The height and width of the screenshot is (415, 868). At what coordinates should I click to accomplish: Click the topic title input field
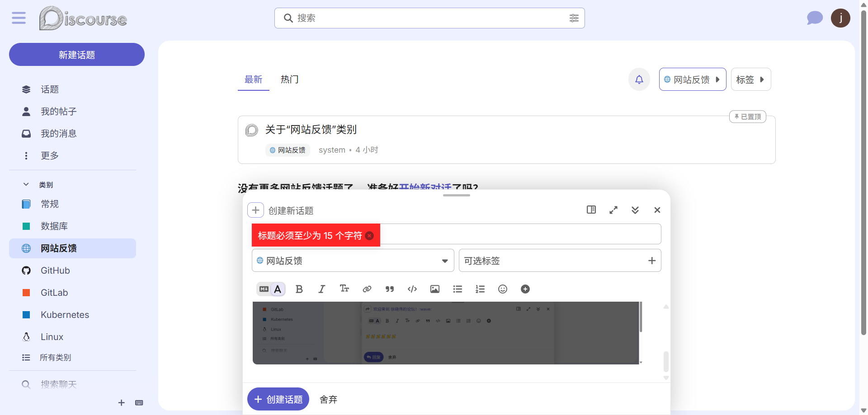520,234
